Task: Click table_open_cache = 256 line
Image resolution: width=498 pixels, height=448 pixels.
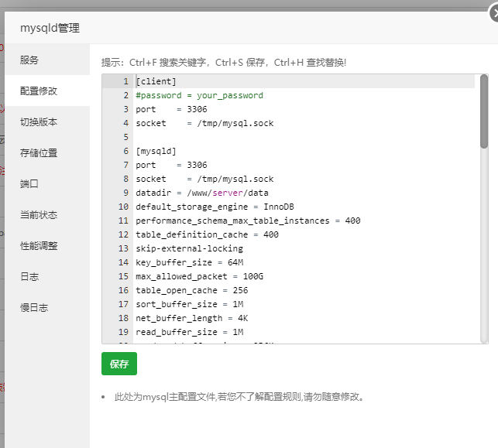Action: click(192, 291)
